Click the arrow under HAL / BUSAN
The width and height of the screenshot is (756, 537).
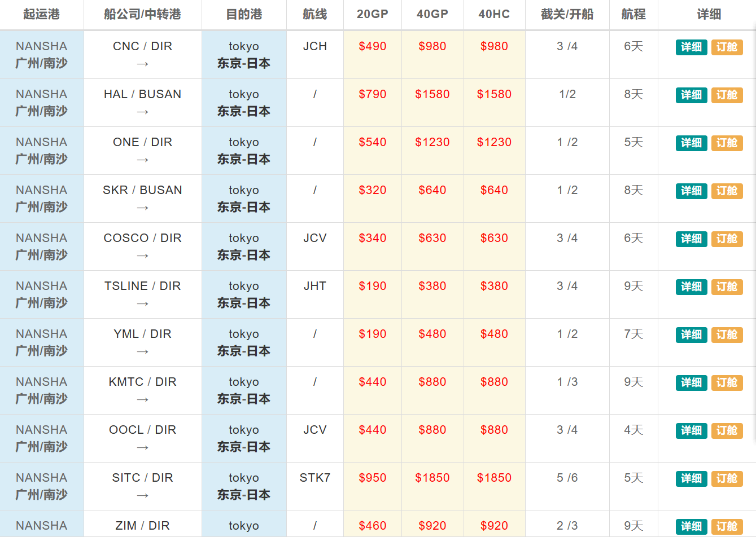click(142, 111)
